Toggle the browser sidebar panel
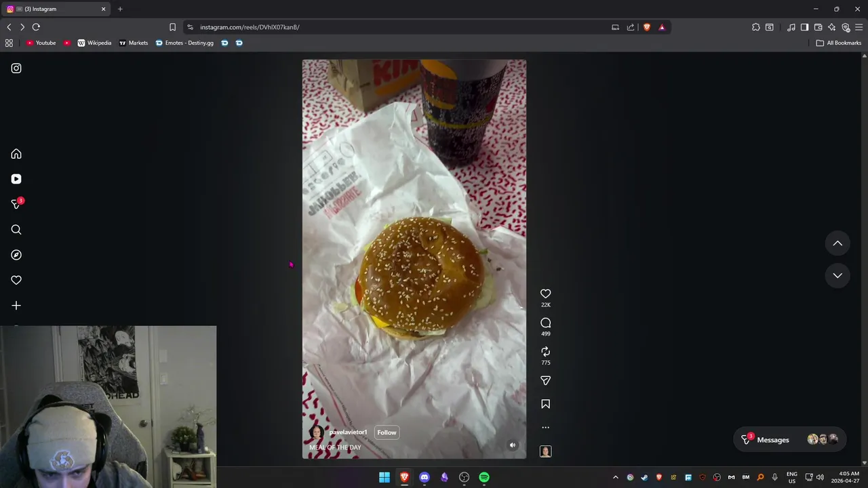 tap(805, 27)
